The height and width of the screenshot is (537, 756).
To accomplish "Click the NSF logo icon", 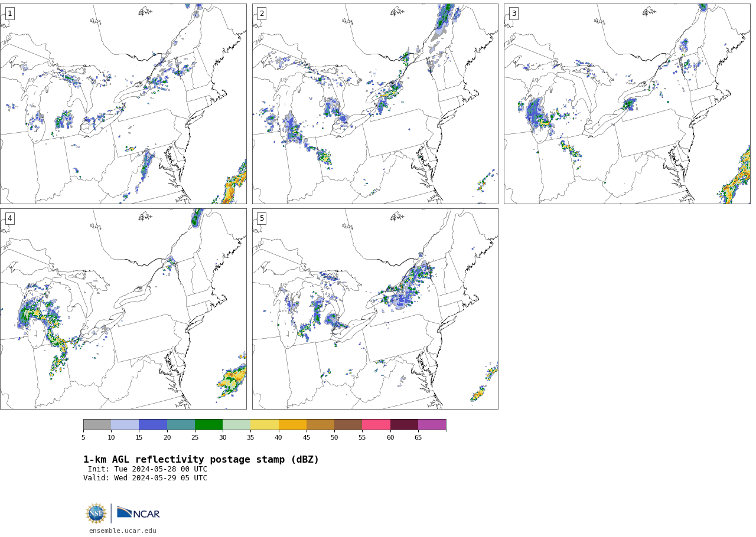I will 96,513.
